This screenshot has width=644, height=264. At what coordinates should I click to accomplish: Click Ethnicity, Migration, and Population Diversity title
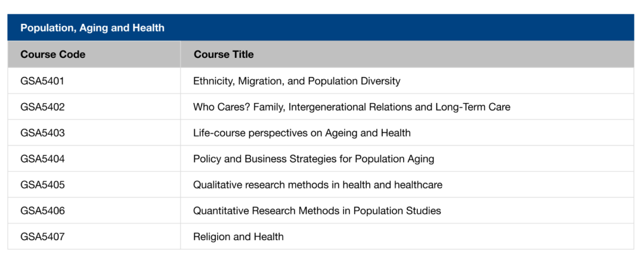pos(296,81)
